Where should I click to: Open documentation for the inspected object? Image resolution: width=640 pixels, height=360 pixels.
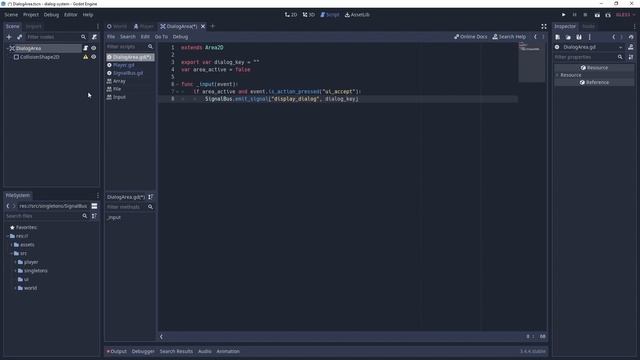pyautogui.click(x=631, y=47)
